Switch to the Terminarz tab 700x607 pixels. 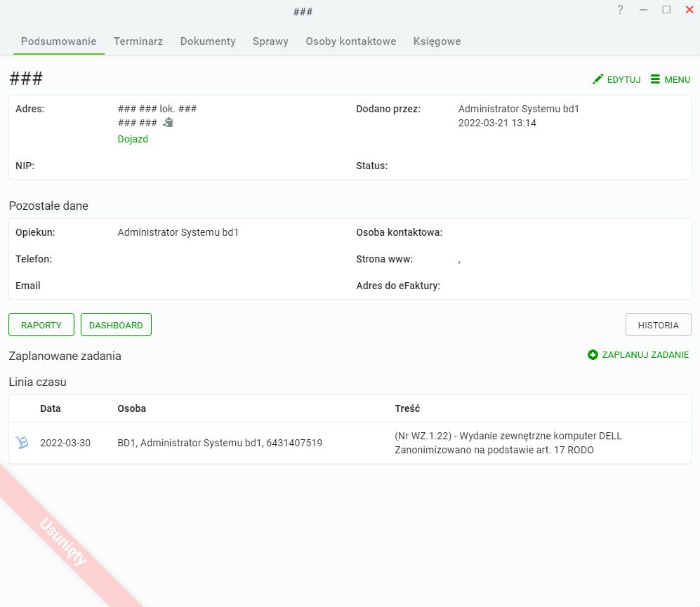138,41
